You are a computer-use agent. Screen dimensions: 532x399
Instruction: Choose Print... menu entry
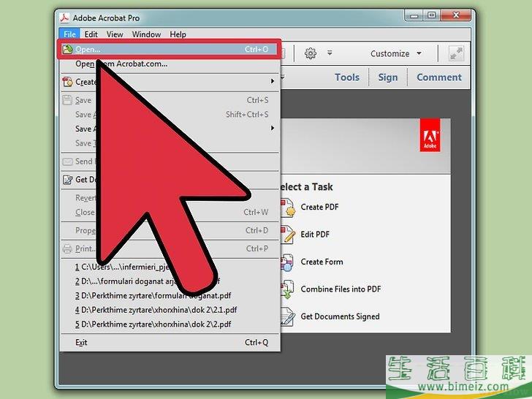click(x=170, y=248)
